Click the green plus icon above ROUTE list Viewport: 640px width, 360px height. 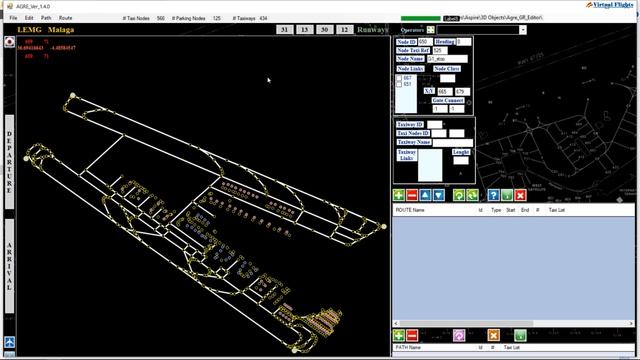pyautogui.click(x=399, y=195)
